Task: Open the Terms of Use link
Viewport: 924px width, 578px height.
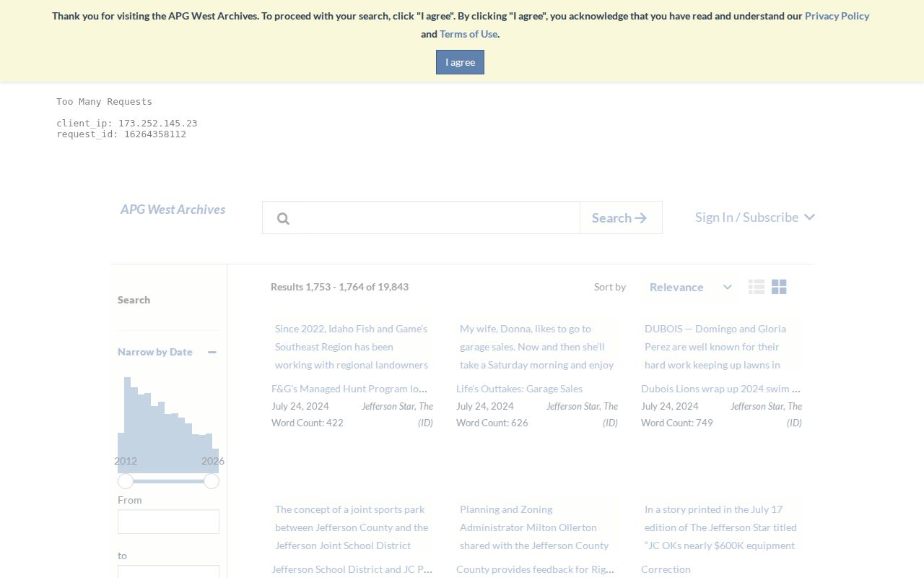Action: (x=468, y=34)
